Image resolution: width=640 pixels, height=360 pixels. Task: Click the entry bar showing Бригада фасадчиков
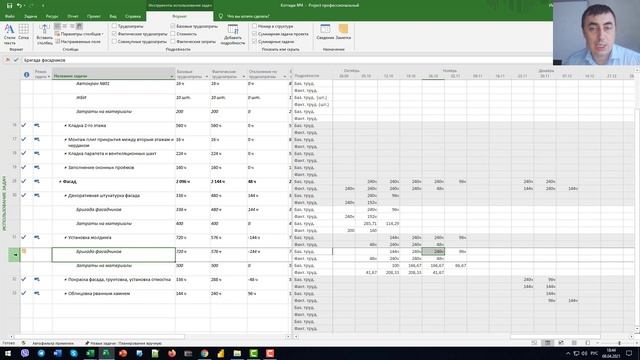pos(286,60)
